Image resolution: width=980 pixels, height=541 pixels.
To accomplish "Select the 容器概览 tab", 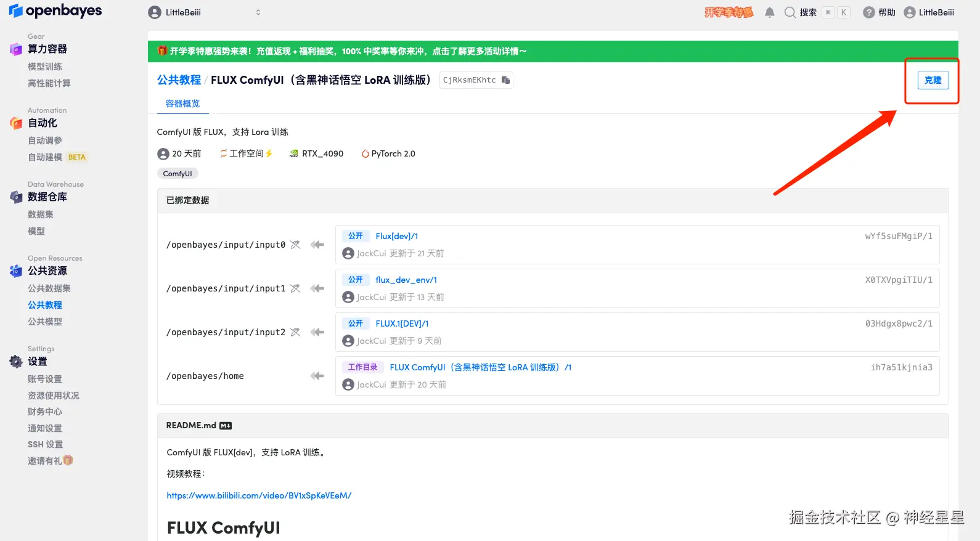I will [x=182, y=104].
